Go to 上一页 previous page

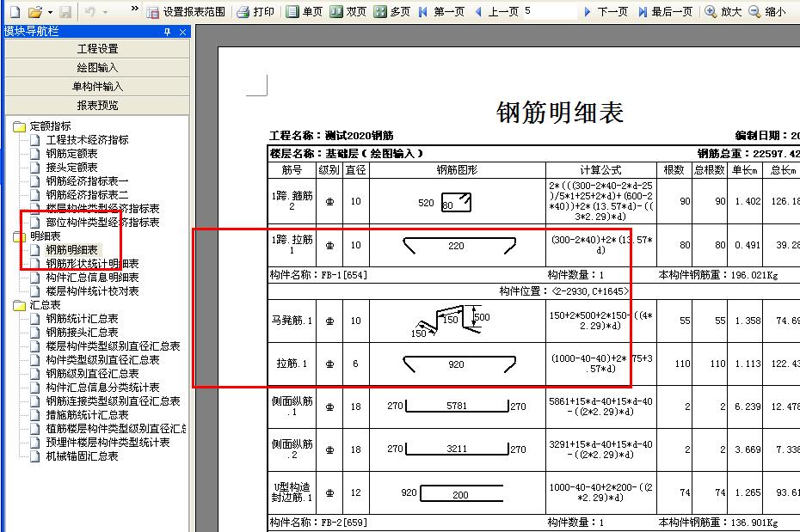(x=497, y=11)
